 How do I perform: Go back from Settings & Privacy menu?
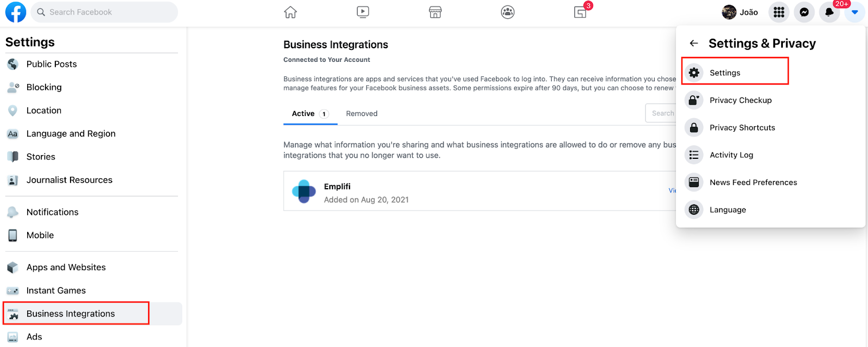[694, 43]
